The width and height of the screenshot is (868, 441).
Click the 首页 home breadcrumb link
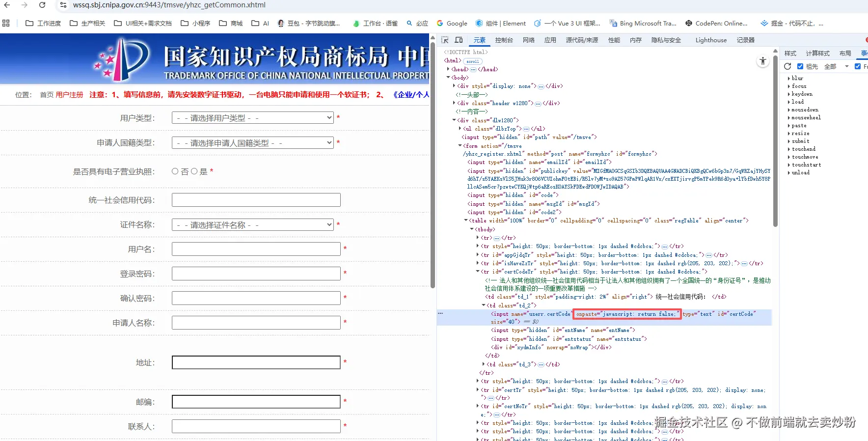tap(47, 95)
